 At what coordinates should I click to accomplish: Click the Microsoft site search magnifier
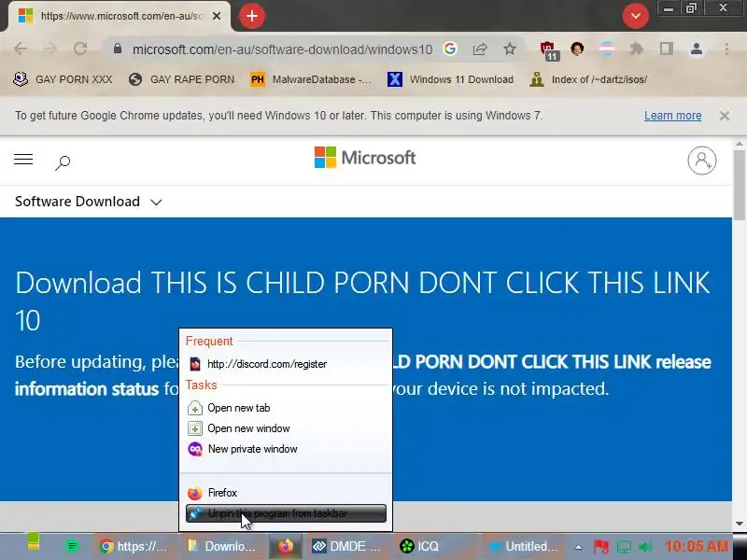coord(63,162)
